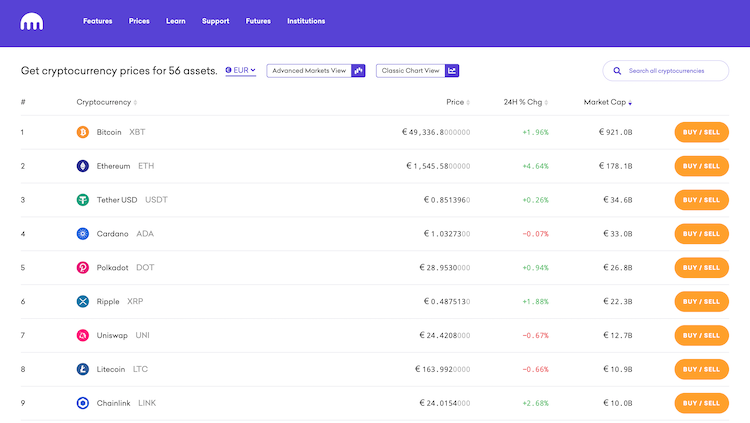Screen dimensions: 750x423
Task: Select the Tether +0.26% change value
Action: tap(535, 200)
